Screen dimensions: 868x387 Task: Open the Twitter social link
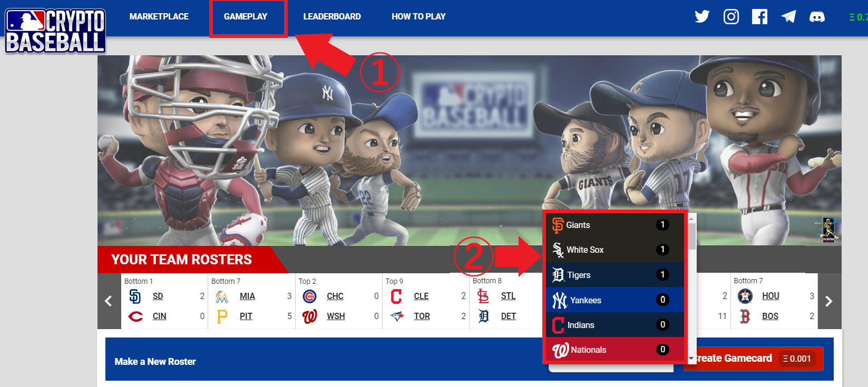click(x=702, y=17)
